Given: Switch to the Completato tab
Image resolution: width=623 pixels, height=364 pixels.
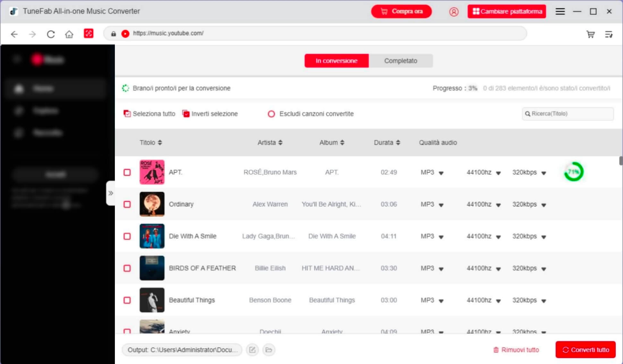Looking at the screenshot, I should pos(400,61).
